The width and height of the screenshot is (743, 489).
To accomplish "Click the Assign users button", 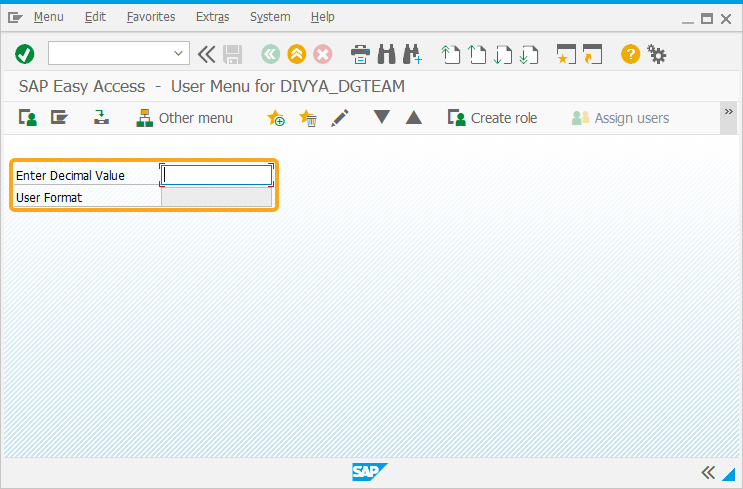I will 620,118.
